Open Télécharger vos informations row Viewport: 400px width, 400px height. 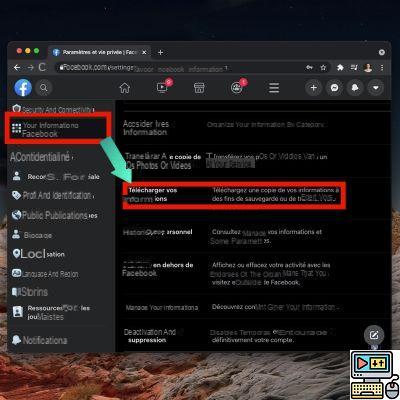coord(234,195)
